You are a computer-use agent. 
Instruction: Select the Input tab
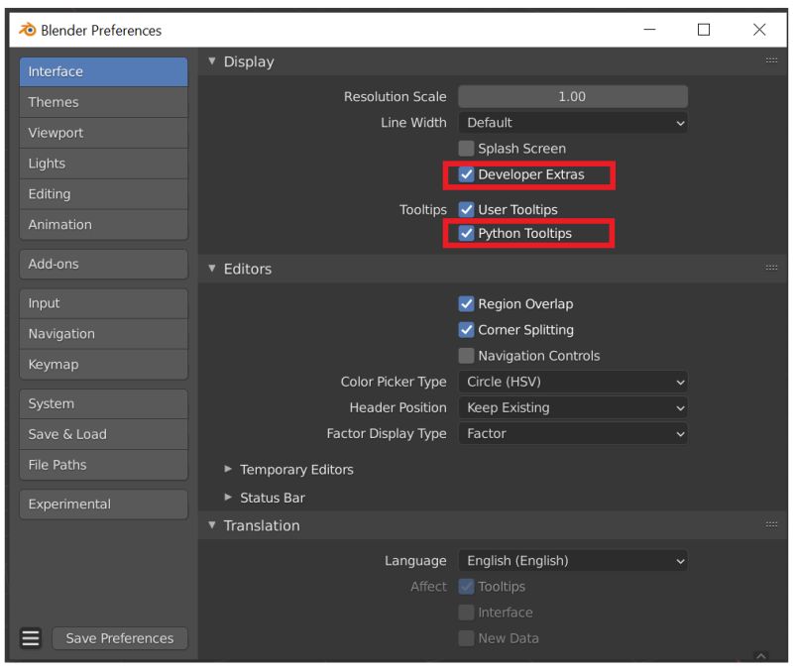tap(104, 303)
